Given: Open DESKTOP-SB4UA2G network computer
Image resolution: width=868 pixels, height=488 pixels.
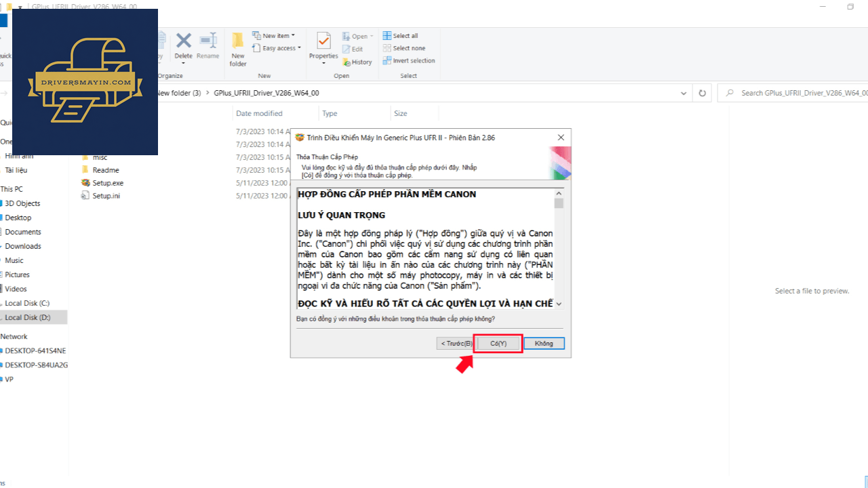Looking at the screenshot, I should (36, 365).
